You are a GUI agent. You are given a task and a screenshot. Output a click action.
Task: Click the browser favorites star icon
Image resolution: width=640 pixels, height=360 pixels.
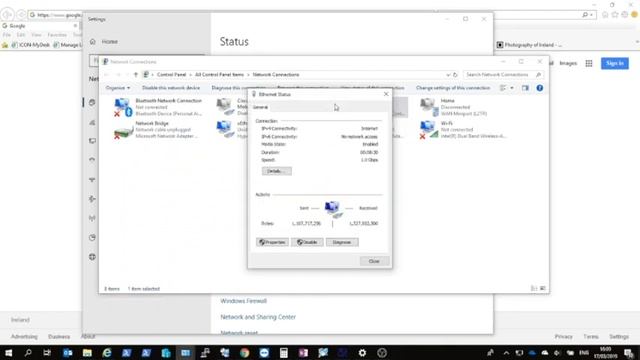pyautogui.click(x=615, y=15)
